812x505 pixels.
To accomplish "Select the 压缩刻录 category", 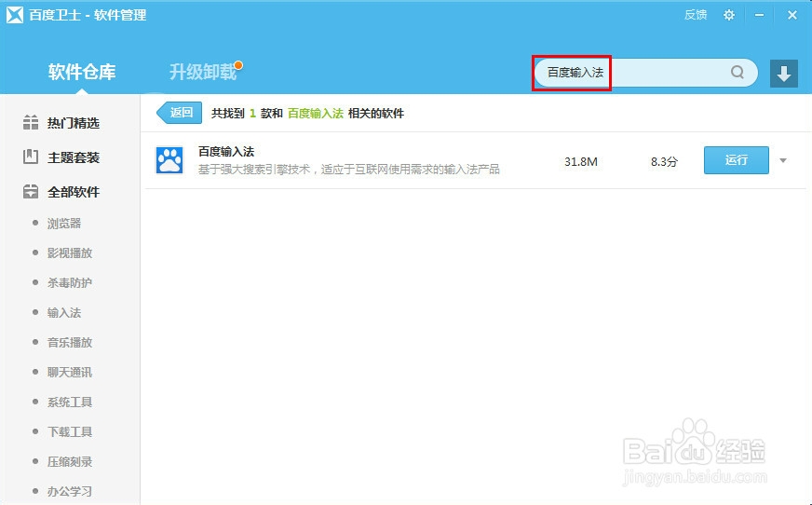I will tap(70, 461).
